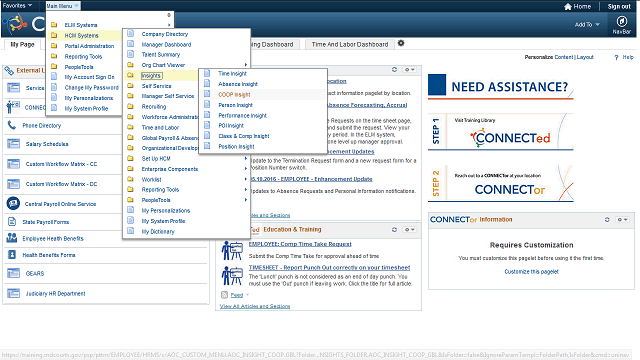Refresh the CONNECTor Information pagelet

607,220
